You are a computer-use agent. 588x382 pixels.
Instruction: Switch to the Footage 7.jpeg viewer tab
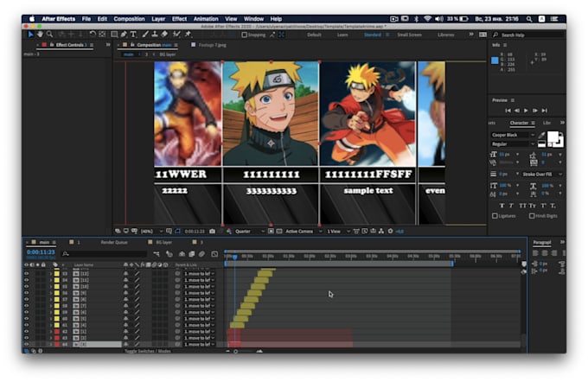click(212, 45)
